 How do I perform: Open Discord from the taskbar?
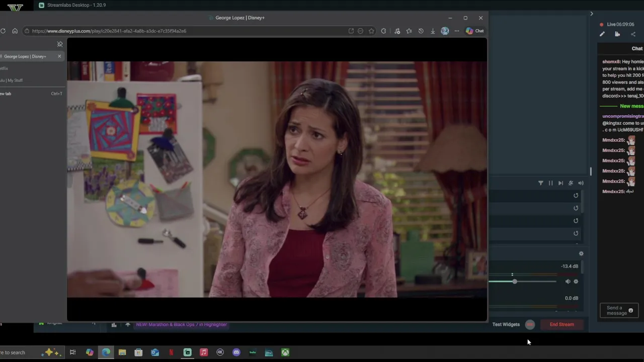click(236, 352)
